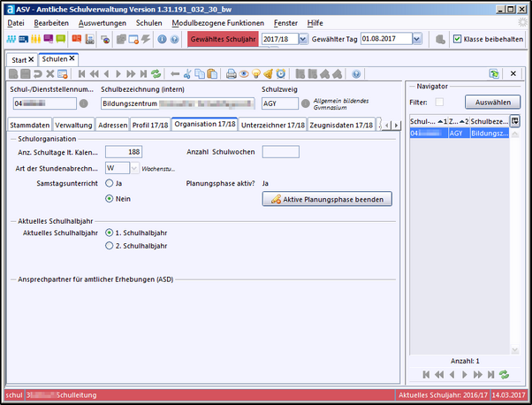Click the blue info icon in top toolbar

(x=162, y=39)
